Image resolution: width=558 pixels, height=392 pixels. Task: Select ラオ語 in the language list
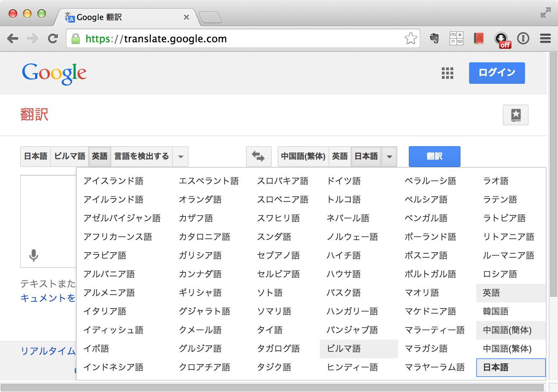(x=496, y=181)
